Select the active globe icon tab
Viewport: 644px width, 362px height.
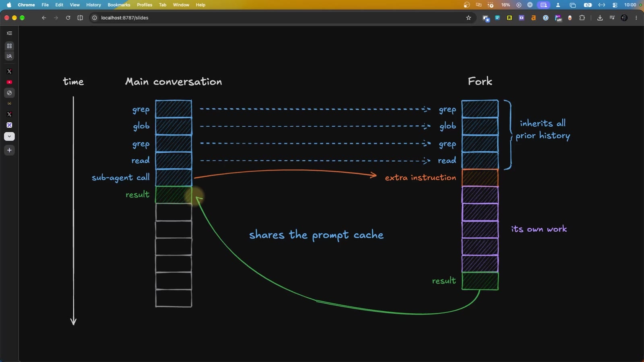point(9,93)
